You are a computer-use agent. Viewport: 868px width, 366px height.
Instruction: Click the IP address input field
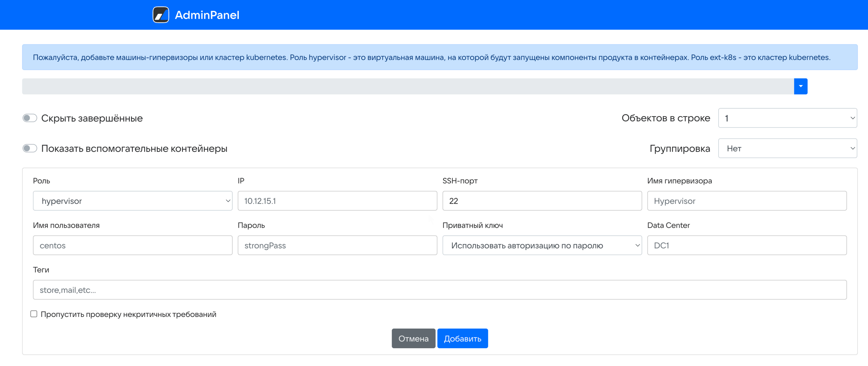coord(337,201)
